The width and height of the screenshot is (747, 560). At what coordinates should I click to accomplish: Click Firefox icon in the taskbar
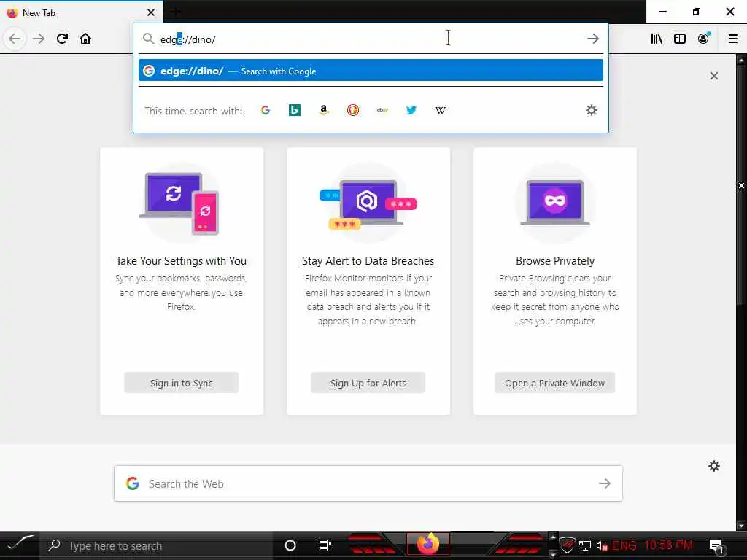click(x=427, y=544)
